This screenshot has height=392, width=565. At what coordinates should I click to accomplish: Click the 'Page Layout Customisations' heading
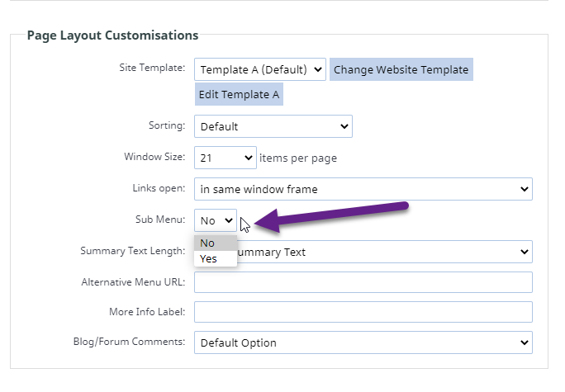(x=112, y=35)
